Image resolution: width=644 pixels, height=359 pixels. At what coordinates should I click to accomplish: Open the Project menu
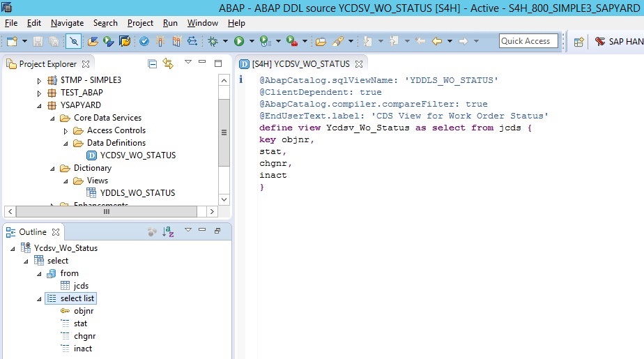click(x=141, y=23)
